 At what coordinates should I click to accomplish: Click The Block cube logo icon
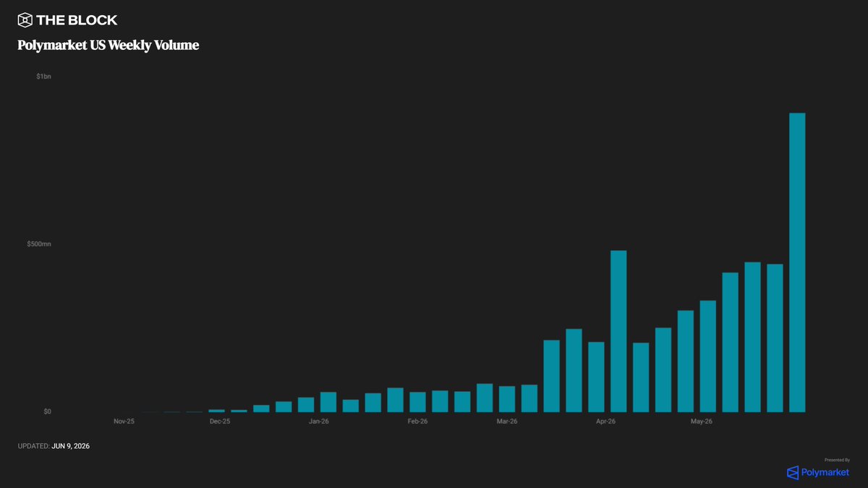point(25,20)
